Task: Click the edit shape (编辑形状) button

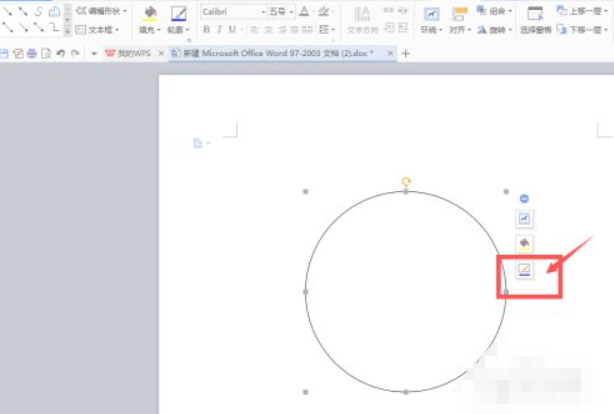Action: [x=101, y=11]
